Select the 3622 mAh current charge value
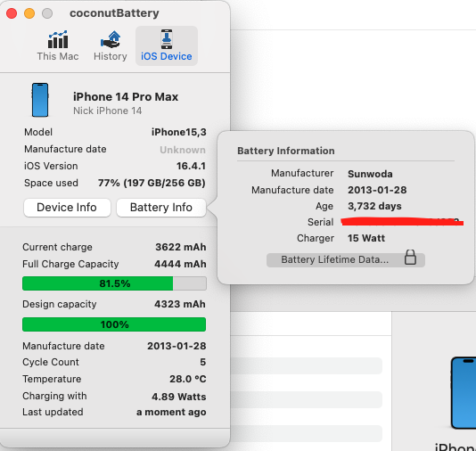Viewport: 476px width, 451px height. (181, 247)
